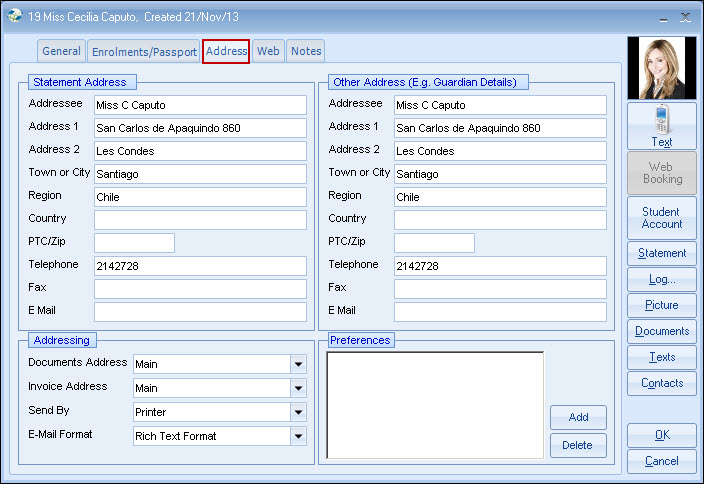Select the Web tab

click(x=268, y=52)
